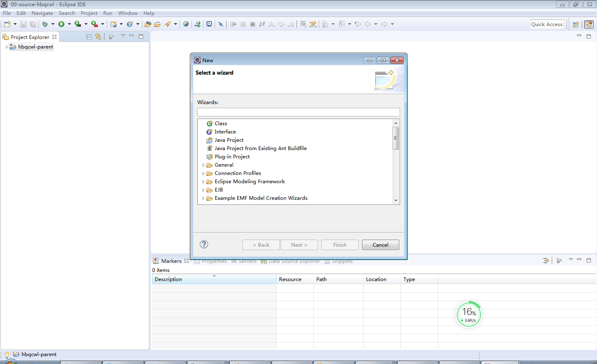The height and width of the screenshot is (364, 597).
Task: Click the Open Perspective icon
Action: click(575, 24)
